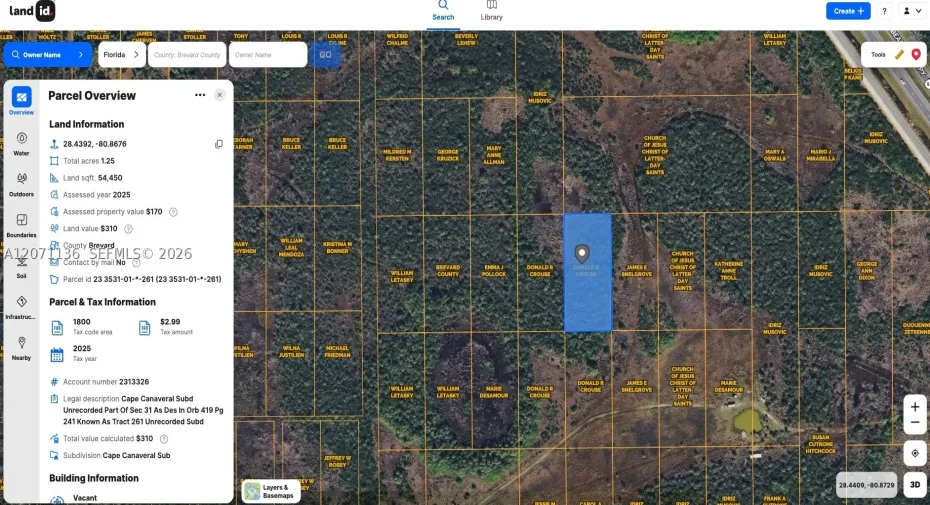Select the red map pin tool
The image size is (930, 505).
tap(916, 55)
